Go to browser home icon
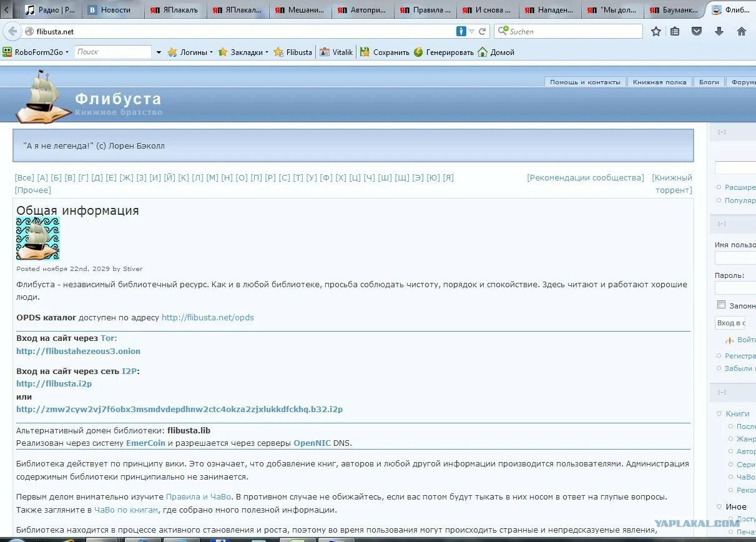Image resolution: width=756 pixels, height=542 pixels. (x=742, y=31)
